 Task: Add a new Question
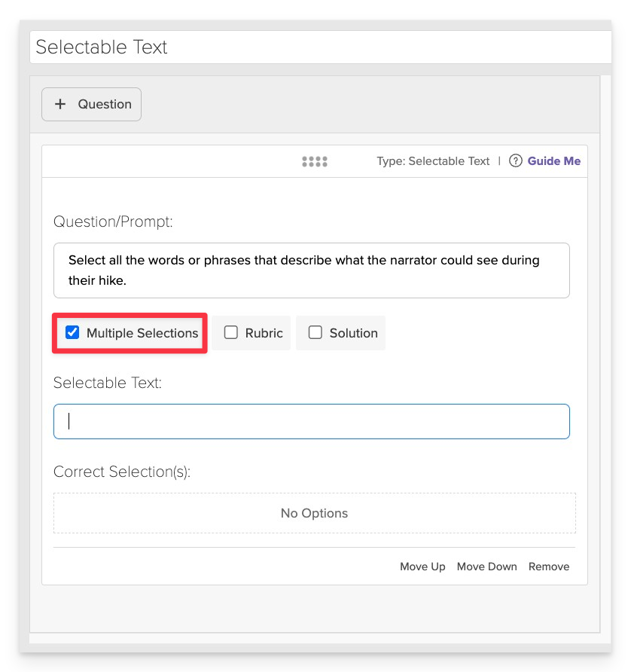91,104
